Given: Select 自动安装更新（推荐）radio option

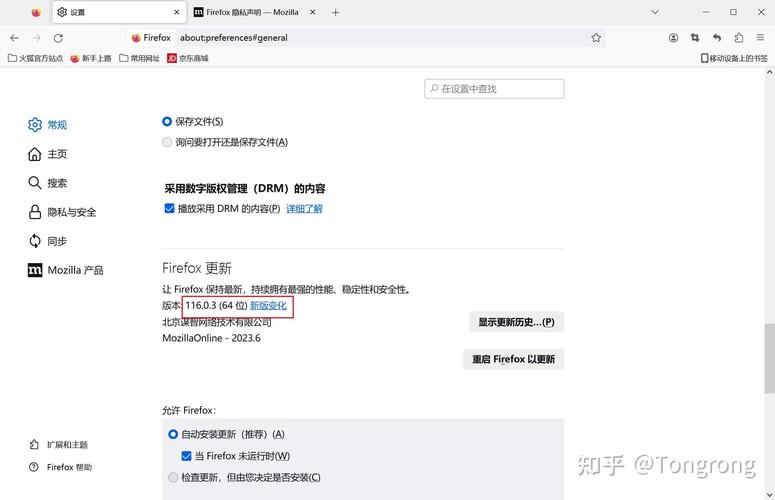Looking at the screenshot, I should click(173, 434).
